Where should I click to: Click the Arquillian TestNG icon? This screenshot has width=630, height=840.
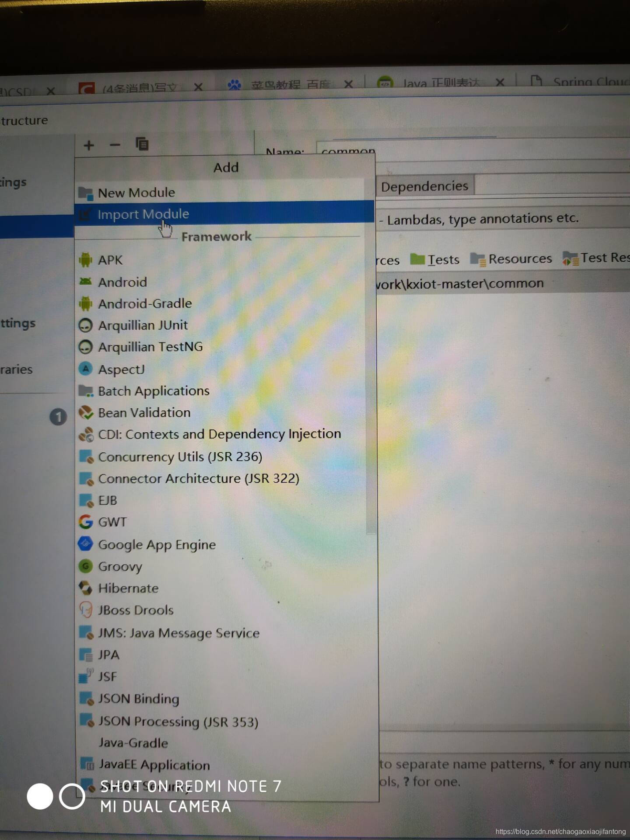pos(85,347)
